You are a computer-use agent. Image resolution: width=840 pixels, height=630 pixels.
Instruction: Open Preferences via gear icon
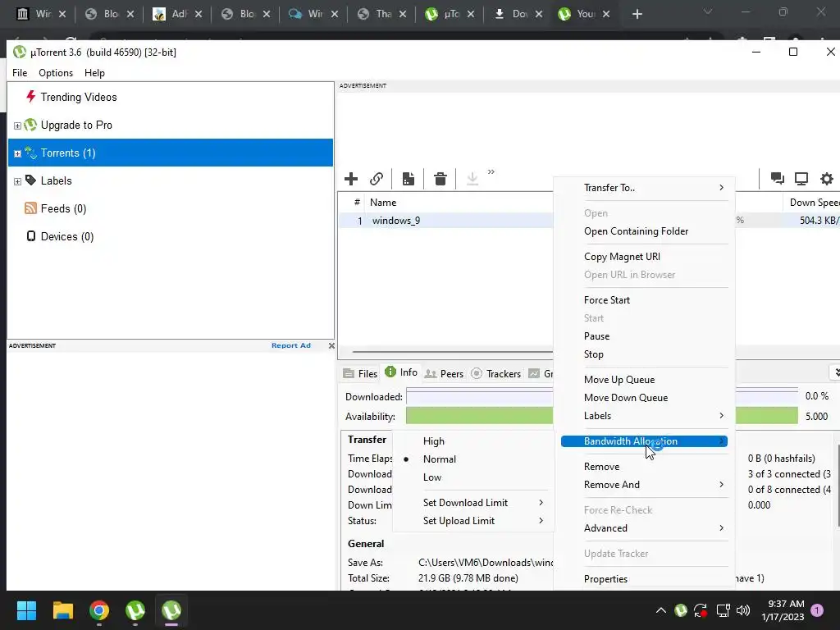click(x=827, y=178)
